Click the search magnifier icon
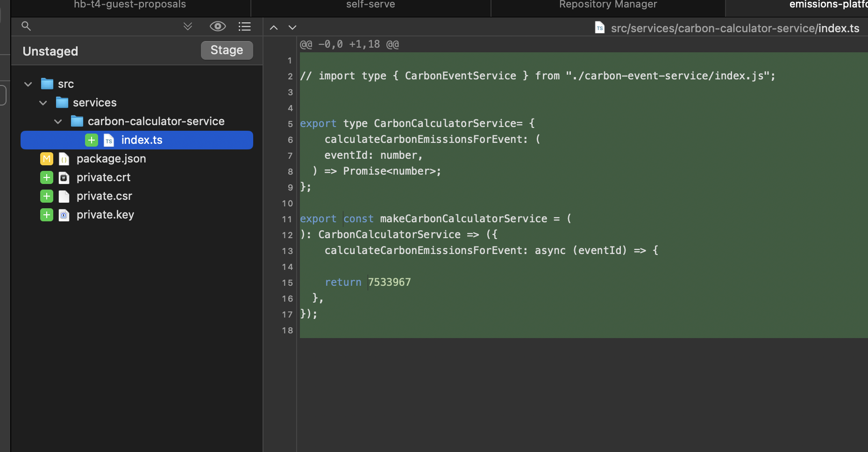This screenshot has width=868, height=452. coord(26,26)
